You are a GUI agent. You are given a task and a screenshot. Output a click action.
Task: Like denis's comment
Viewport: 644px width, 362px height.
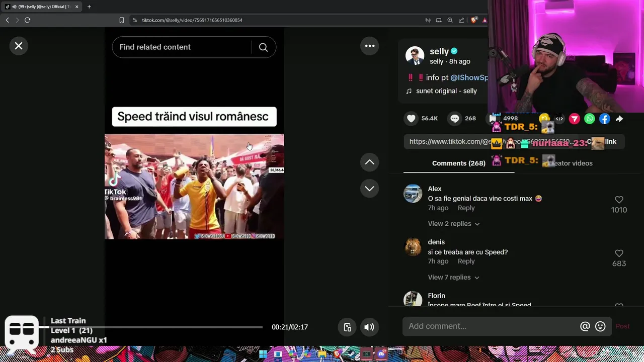pyautogui.click(x=619, y=253)
